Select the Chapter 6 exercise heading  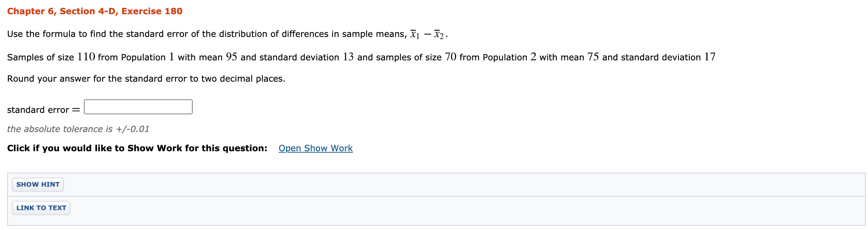(94, 11)
